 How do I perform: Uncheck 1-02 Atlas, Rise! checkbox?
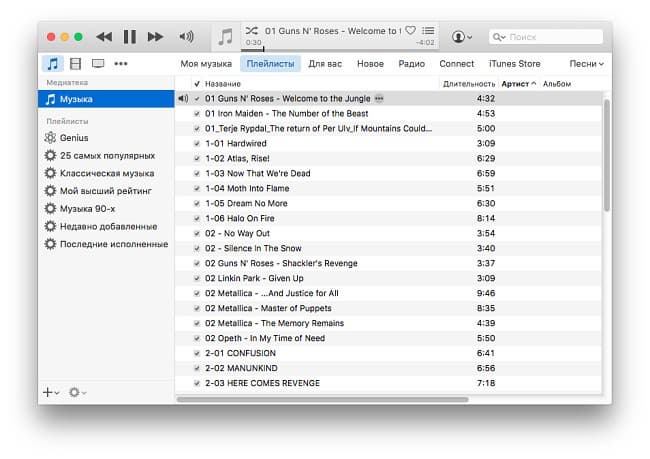[x=197, y=158]
